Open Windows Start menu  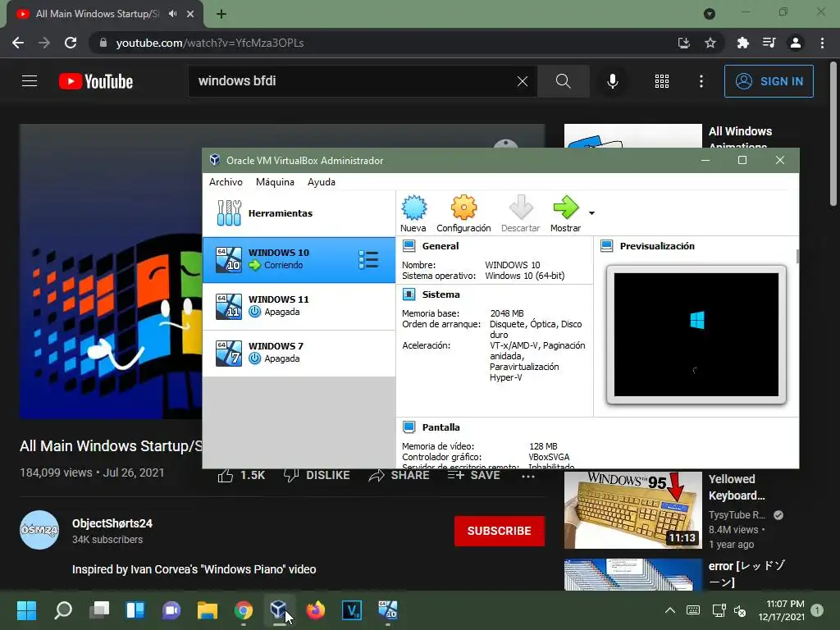26,610
